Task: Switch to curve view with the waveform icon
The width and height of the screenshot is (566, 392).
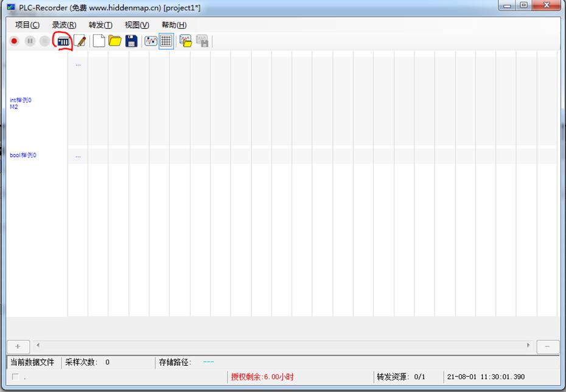Action: [150, 41]
